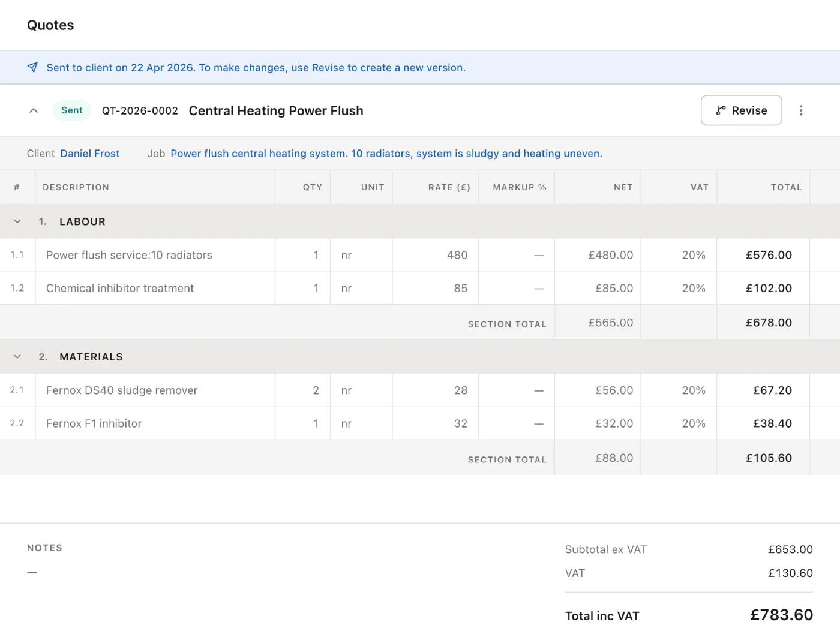Click the Labour section total £678.00

(x=769, y=323)
